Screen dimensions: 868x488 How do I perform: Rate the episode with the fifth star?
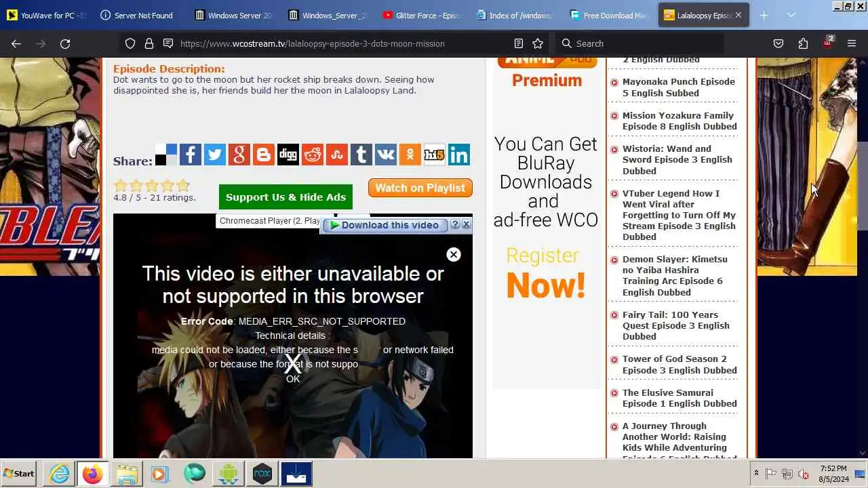183,186
